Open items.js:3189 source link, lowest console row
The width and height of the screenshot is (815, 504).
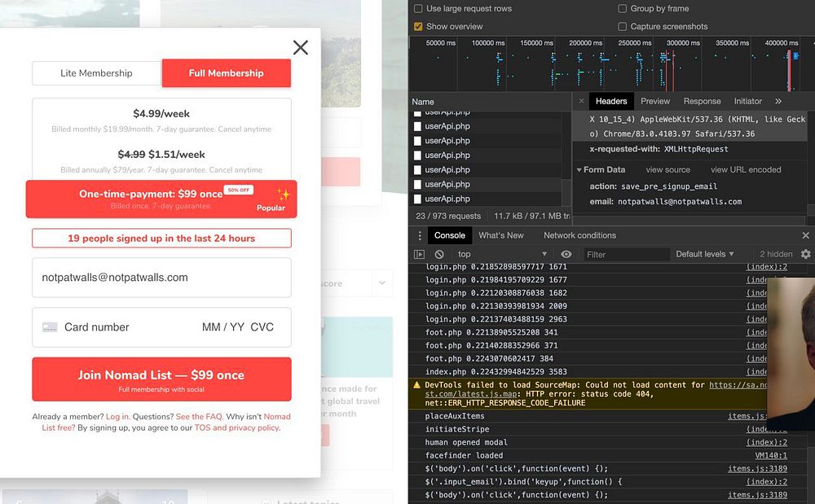757,495
